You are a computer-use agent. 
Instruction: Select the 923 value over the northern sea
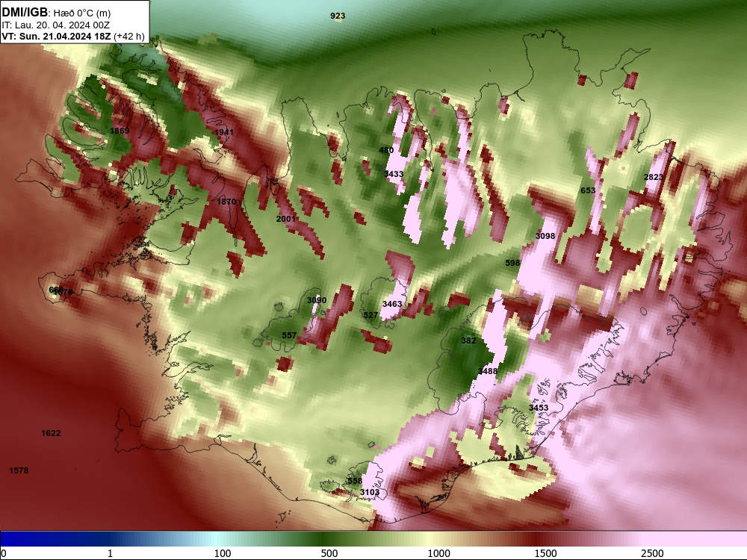click(x=338, y=16)
